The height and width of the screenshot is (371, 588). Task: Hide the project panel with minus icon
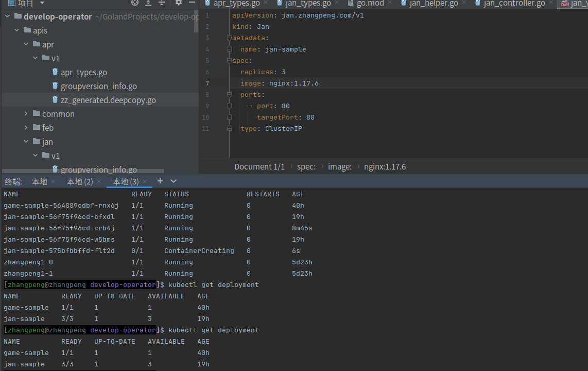(x=192, y=3)
